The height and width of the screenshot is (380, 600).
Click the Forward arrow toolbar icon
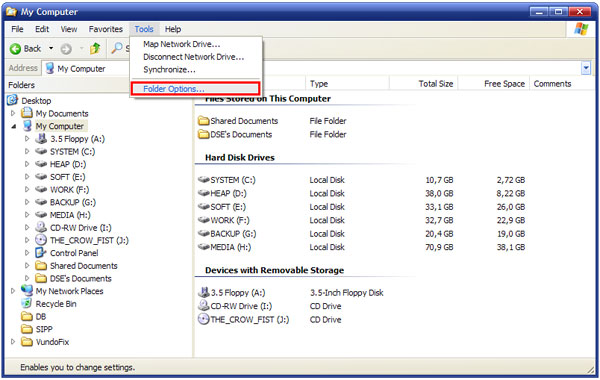click(x=66, y=49)
